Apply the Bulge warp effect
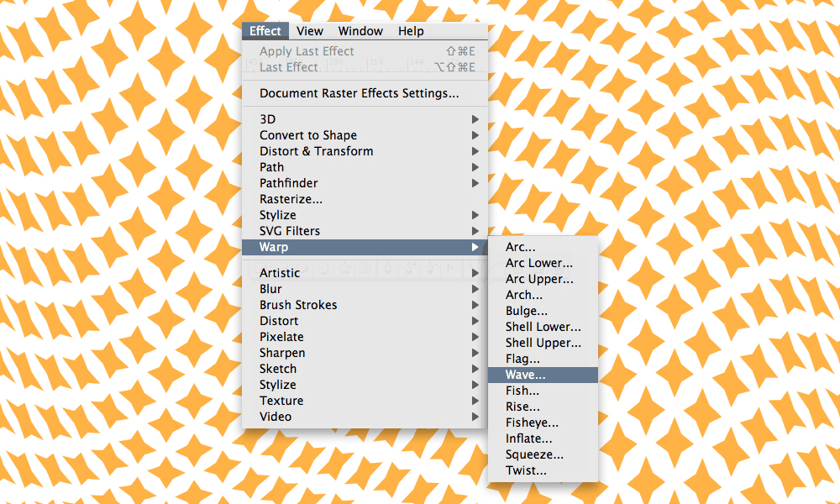The image size is (840, 504). [x=526, y=311]
